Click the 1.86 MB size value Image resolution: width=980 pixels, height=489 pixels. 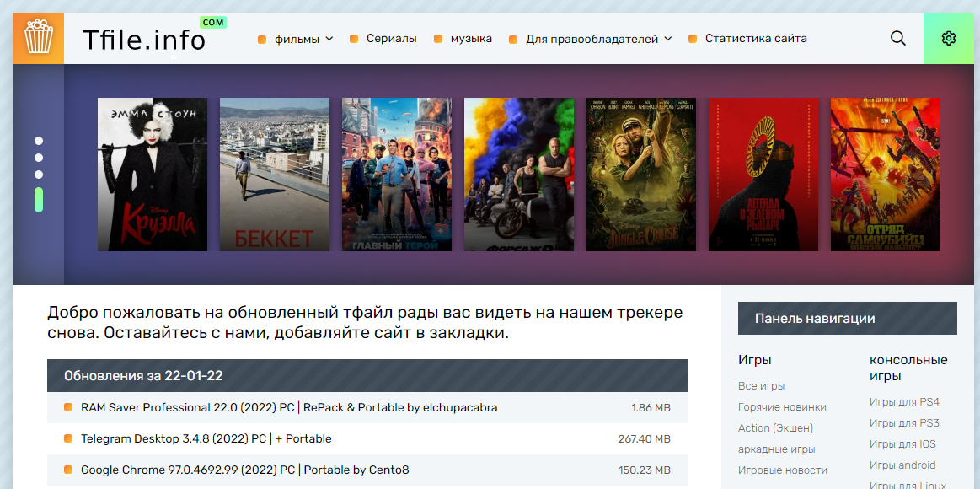(651, 408)
